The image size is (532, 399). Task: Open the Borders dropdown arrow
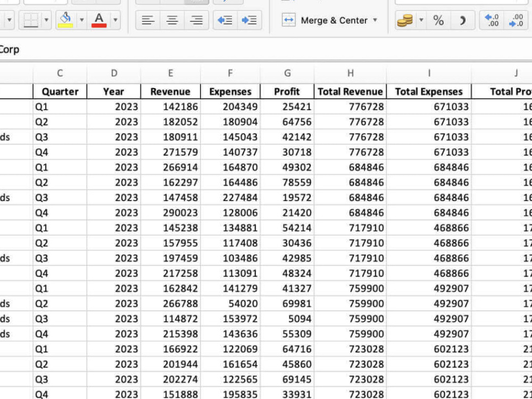click(x=46, y=20)
